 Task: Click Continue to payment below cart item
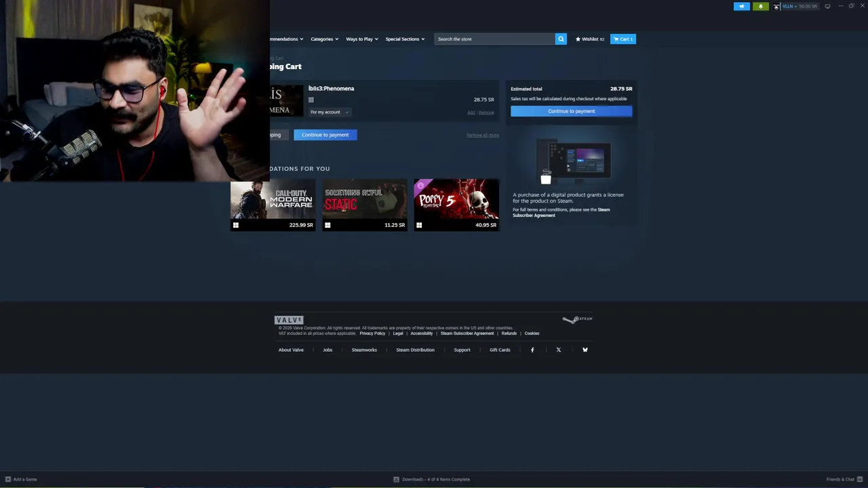coord(325,135)
